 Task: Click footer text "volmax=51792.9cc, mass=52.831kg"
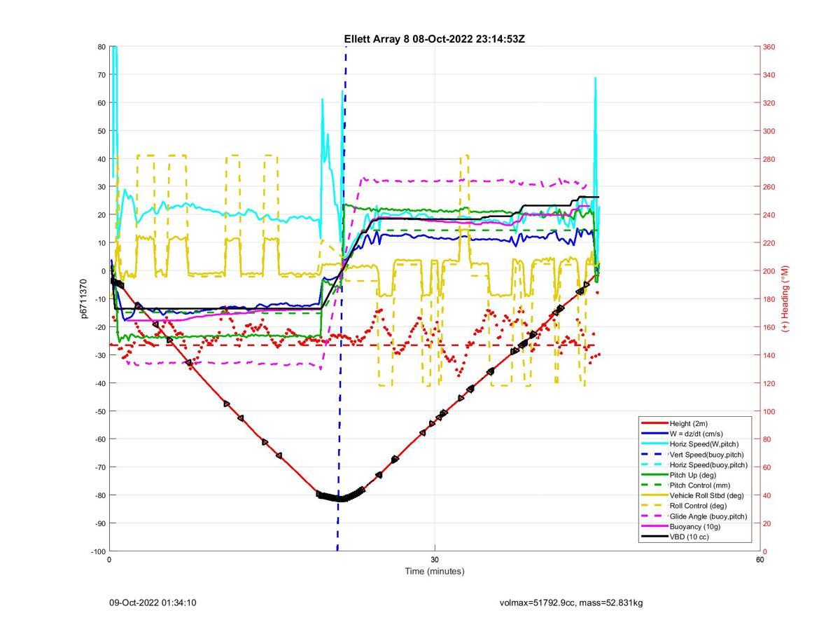point(571,602)
